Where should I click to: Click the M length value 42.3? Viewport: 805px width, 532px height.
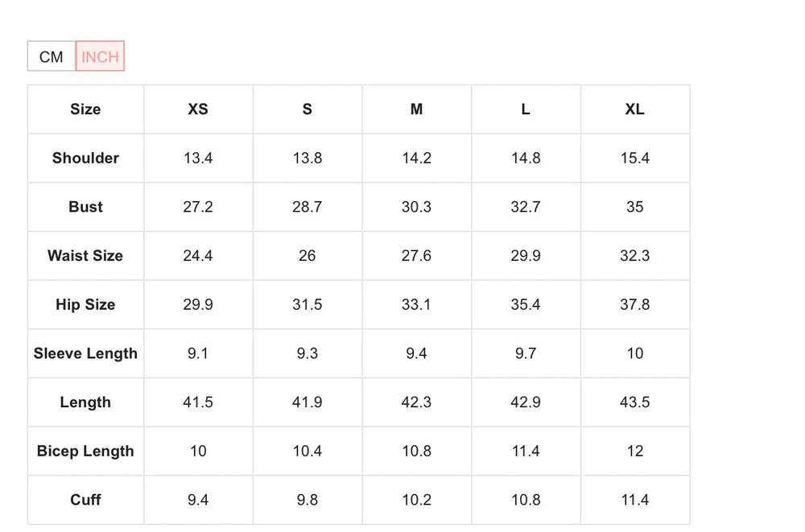click(416, 402)
